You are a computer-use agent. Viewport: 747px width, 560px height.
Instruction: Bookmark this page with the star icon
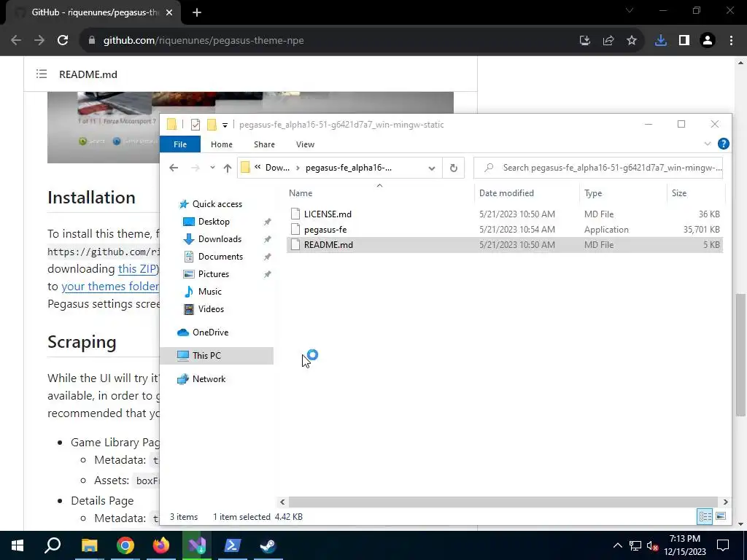tap(632, 41)
